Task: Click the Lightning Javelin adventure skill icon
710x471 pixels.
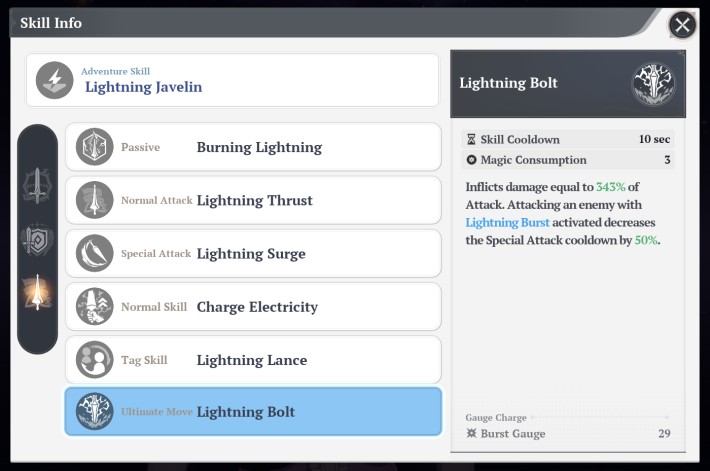Action: (x=54, y=80)
